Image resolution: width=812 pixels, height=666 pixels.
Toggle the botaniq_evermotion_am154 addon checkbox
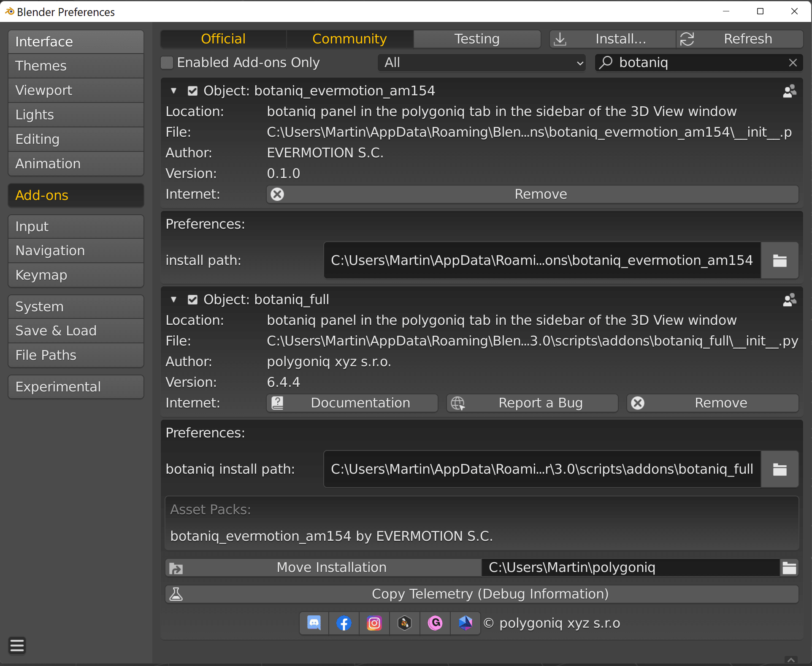click(192, 91)
